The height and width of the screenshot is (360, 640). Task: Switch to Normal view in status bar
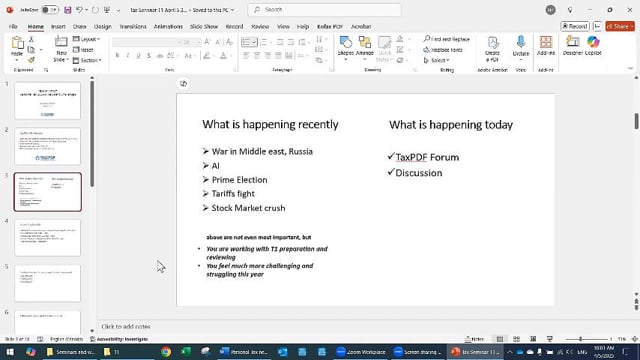500,339
